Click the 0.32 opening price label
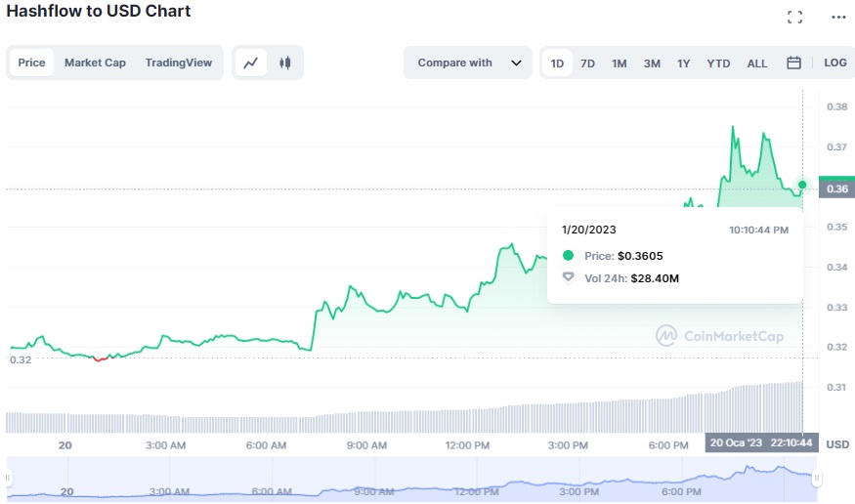 [21, 359]
